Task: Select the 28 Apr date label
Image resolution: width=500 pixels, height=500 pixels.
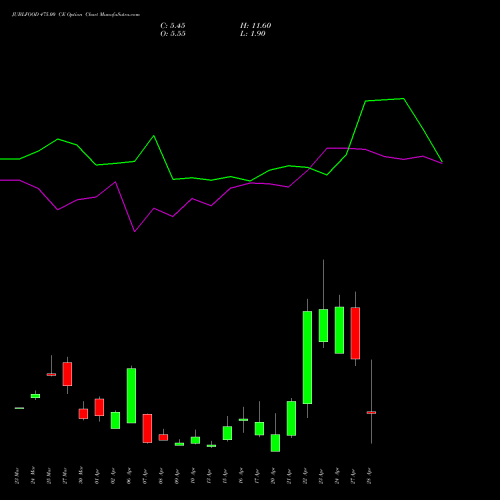Action: pos(369,476)
